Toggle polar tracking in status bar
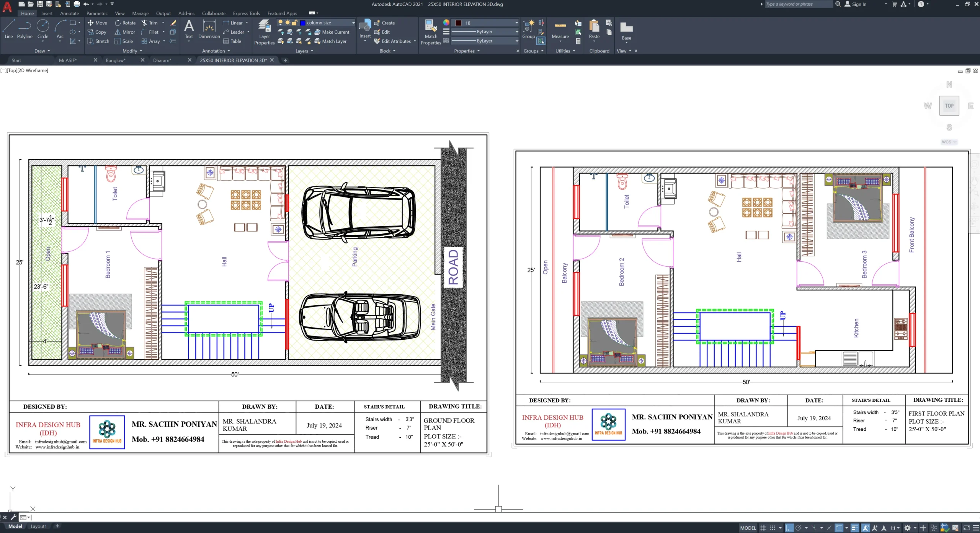The height and width of the screenshot is (533, 980). pyautogui.click(x=799, y=528)
